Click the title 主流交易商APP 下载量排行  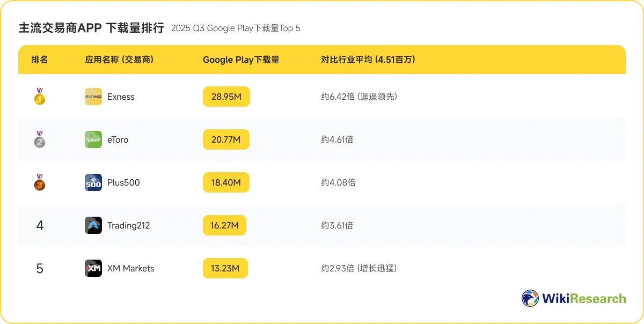(91, 28)
